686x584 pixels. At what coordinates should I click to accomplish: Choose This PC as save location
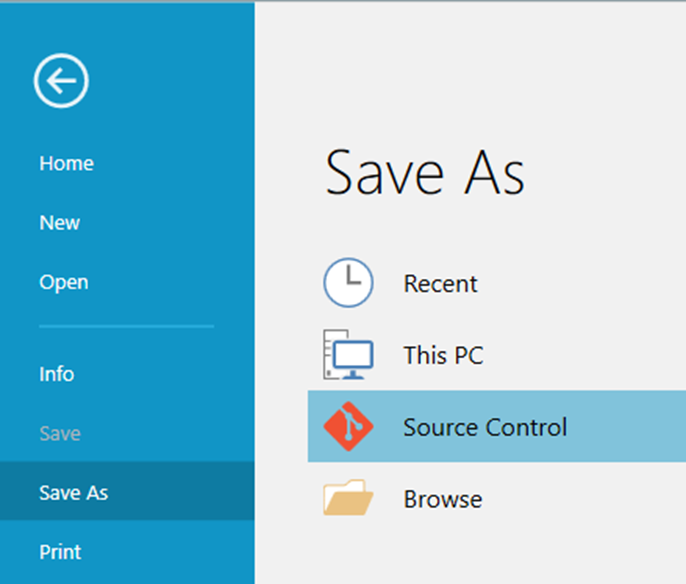[444, 355]
